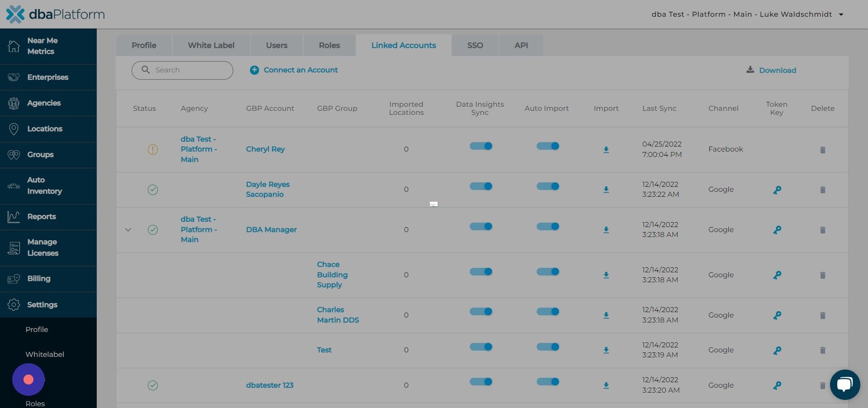Open the Reports section
Viewport: 868px width, 408px height.
coord(48,217)
